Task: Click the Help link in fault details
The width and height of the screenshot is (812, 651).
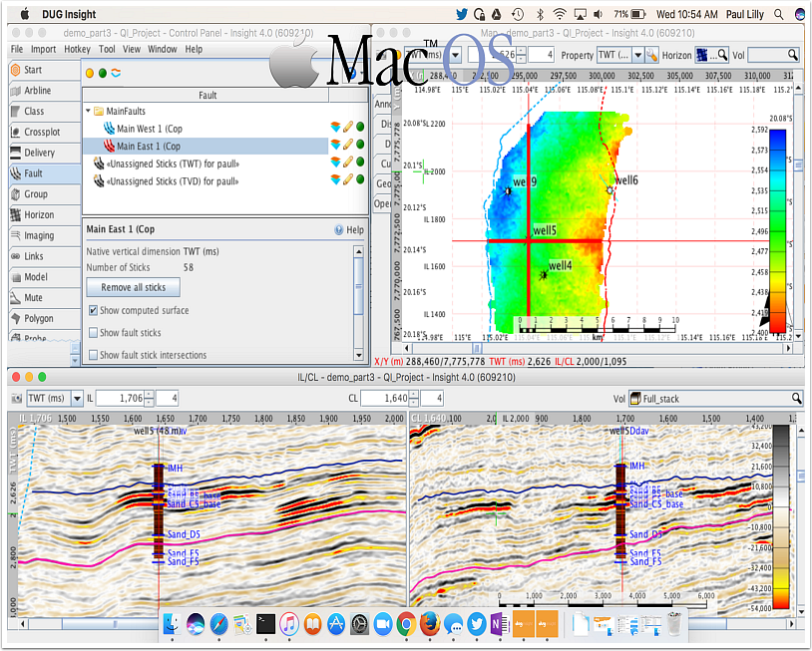Action: click(x=349, y=230)
